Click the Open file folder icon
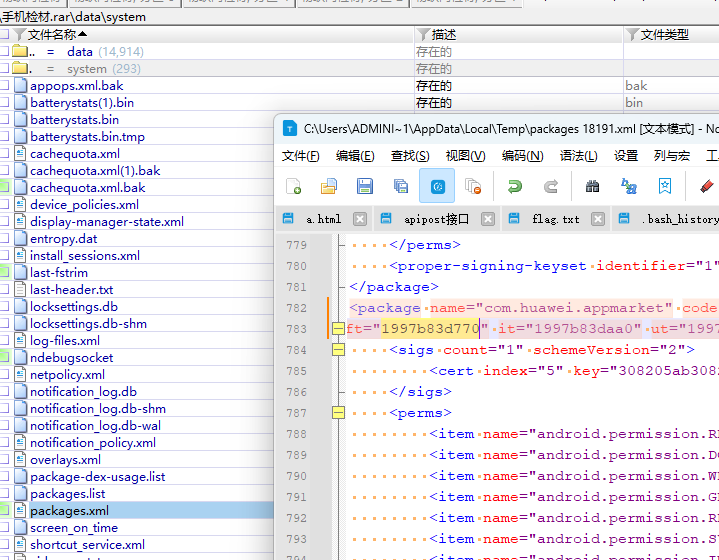The width and height of the screenshot is (719, 560). pos(329,186)
